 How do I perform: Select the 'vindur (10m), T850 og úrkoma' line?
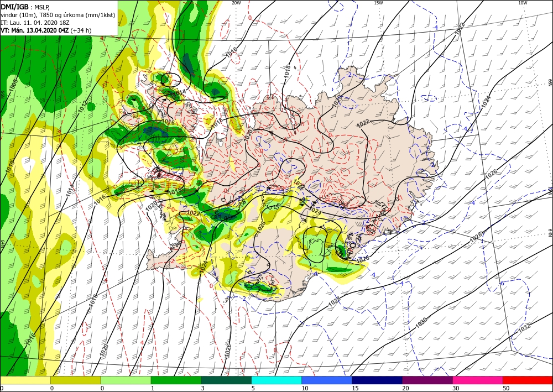tap(58, 15)
